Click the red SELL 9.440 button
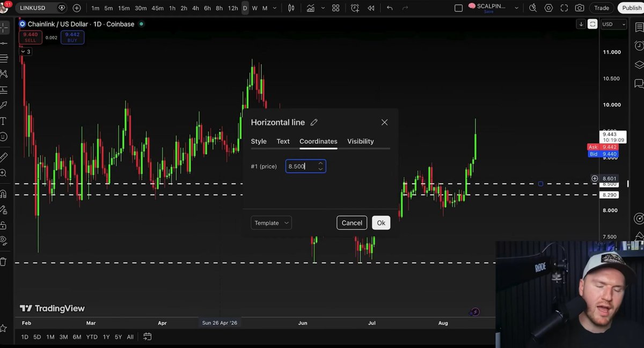644x348 pixels. coord(31,38)
